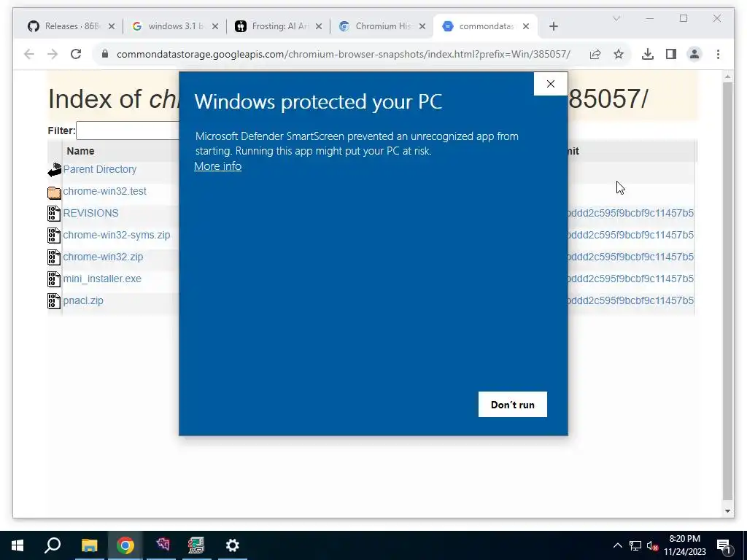The image size is (747, 560).
Task: Open the tab search chevron
Action: 616,18
